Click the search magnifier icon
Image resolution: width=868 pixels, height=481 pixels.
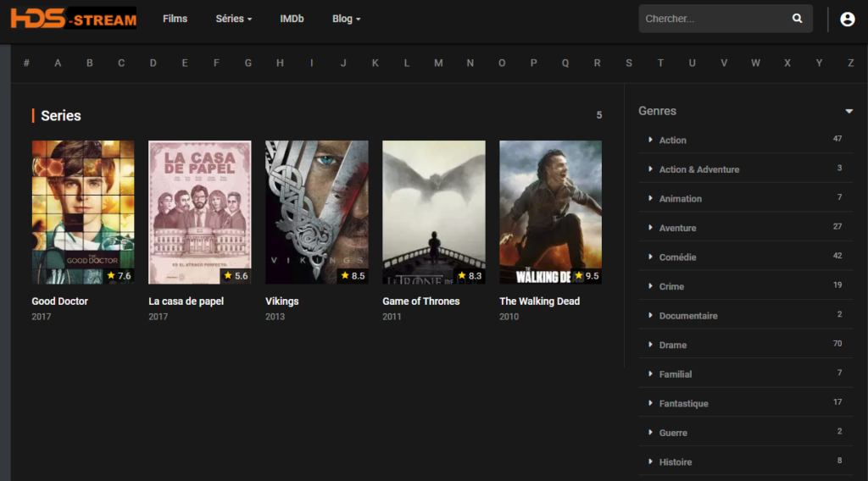click(797, 19)
